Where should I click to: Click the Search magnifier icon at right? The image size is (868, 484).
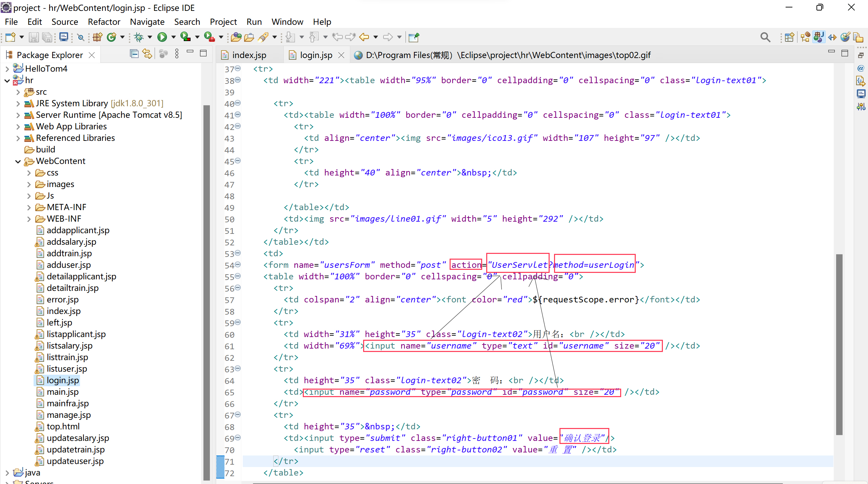(765, 37)
